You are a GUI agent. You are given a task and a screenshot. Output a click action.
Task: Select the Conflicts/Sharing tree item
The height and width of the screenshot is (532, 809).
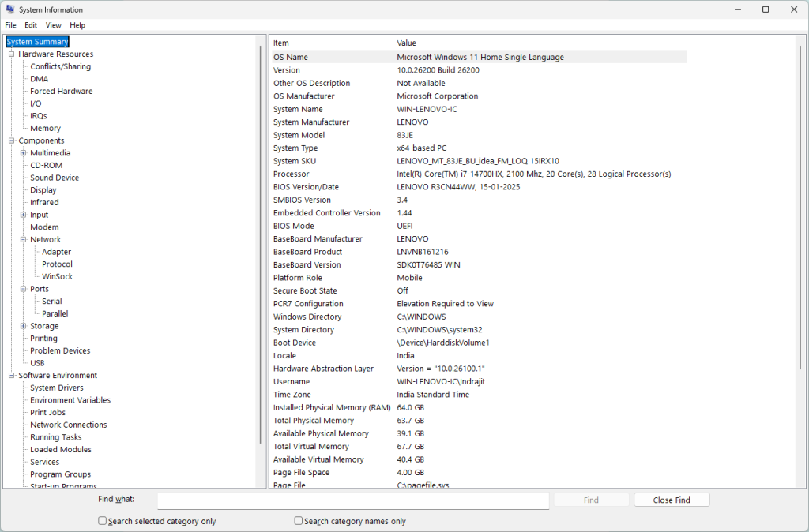(x=60, y=66)
